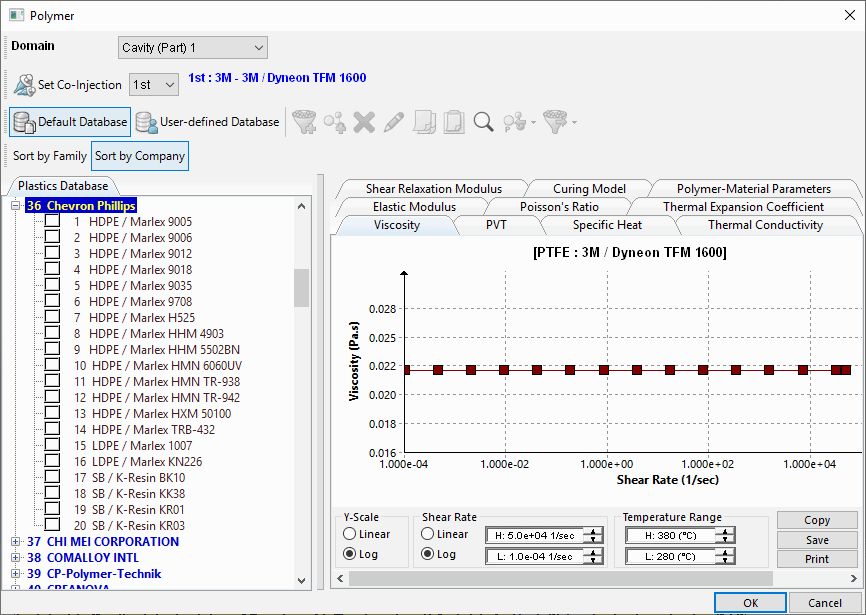Click the add molecule node icon

(x=335, y=122)
